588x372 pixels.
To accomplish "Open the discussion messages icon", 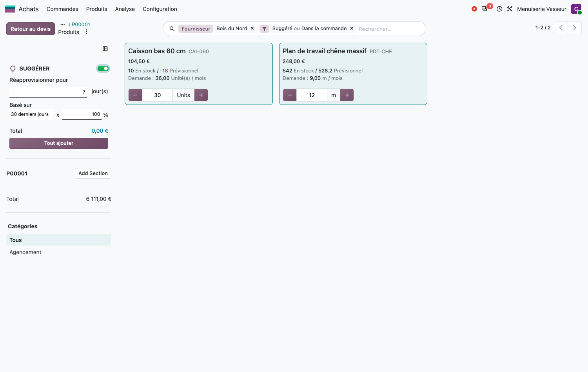I will click(485, 9).
